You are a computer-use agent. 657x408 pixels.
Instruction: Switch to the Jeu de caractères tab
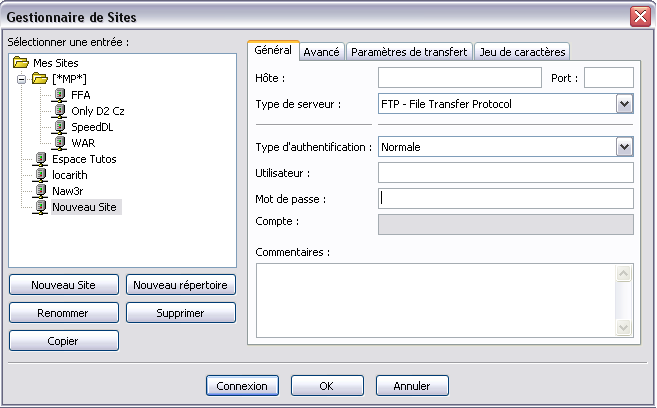521,51
